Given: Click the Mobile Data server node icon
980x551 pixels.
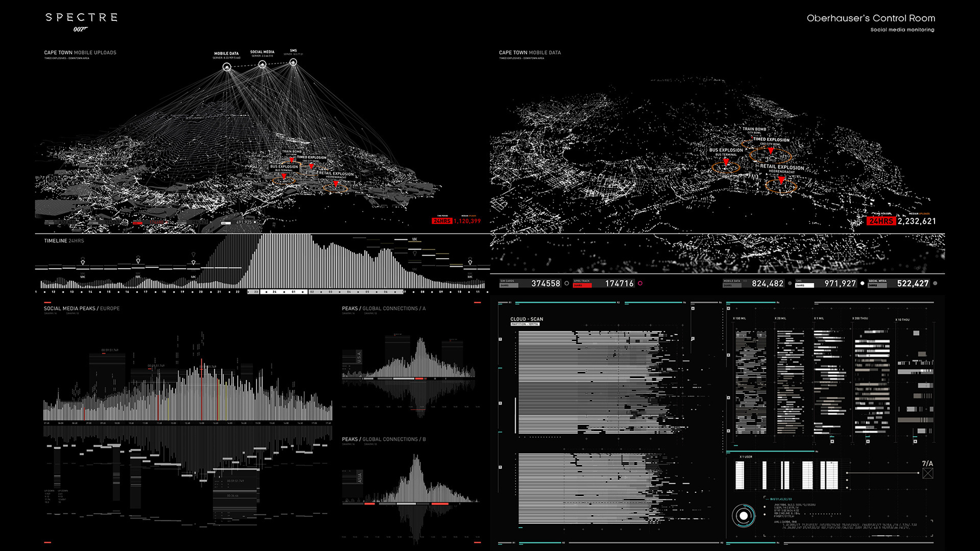Looking at the screenshot, I should click(x=227, y=67).
